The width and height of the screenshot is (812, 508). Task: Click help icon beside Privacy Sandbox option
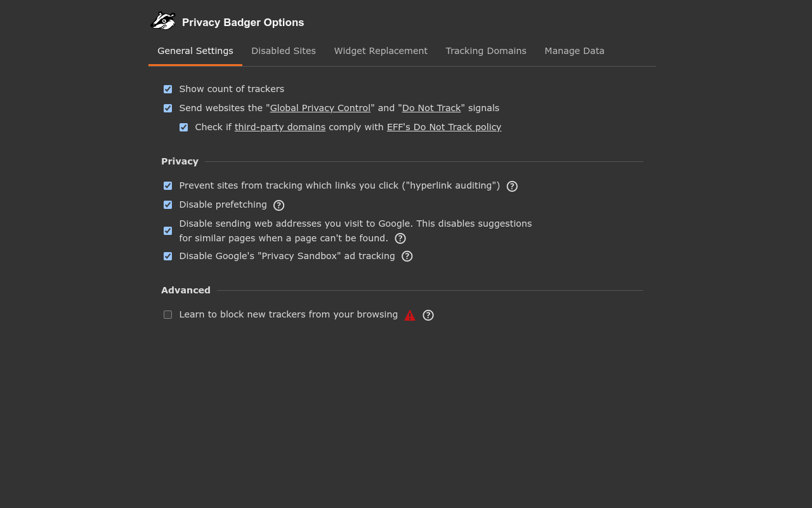(407, 257)
